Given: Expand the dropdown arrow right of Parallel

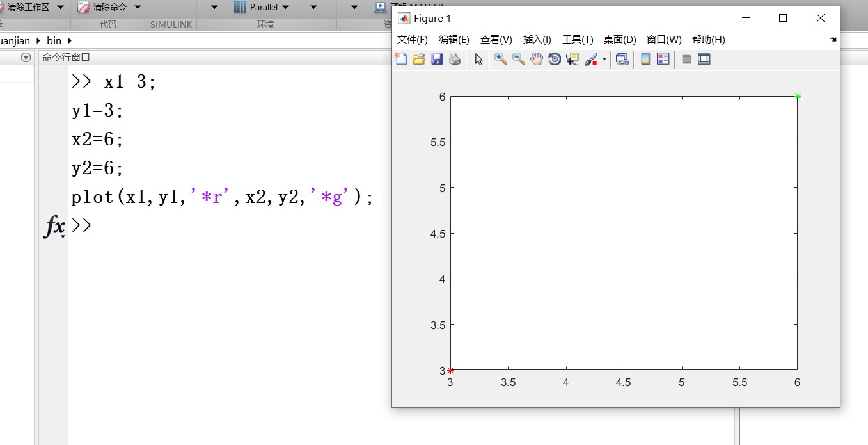Looking at the screenshot, I should 313,7.
